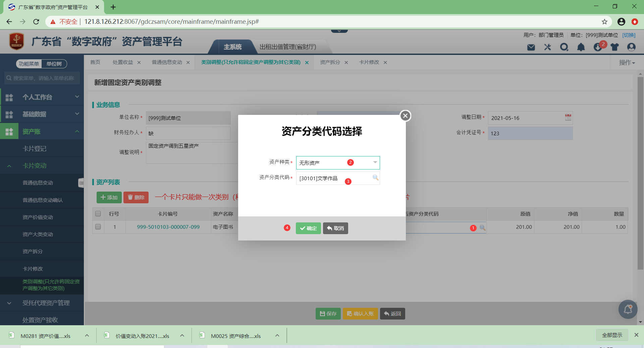The height and width of the screenshot is (348, 644).
Task: Click the shirt theme icon in header
Action: tap(614, 47)
